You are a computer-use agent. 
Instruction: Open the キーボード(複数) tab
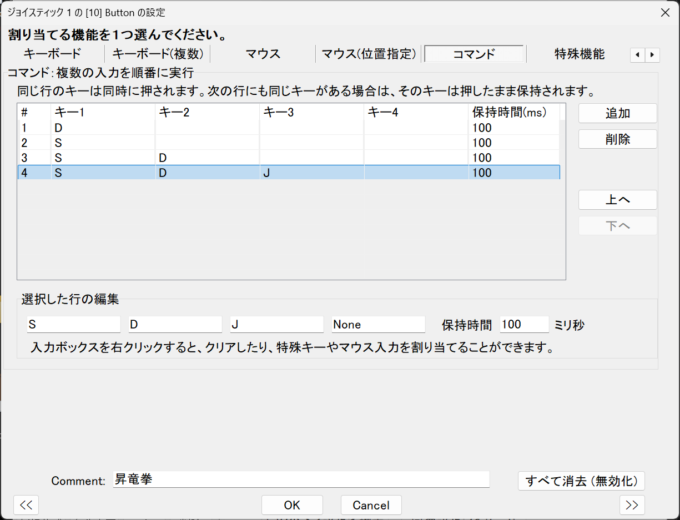[157, 54]
